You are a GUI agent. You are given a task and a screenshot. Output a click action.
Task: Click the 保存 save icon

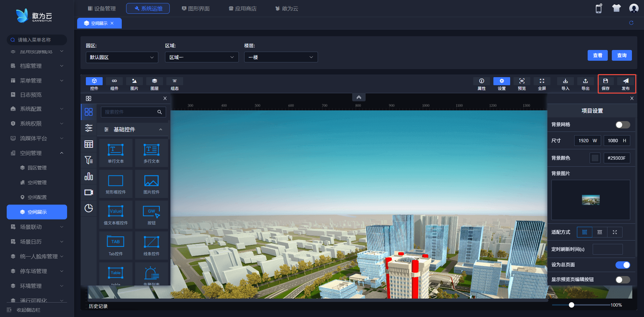pyautogui.click(x=605, y=84)
